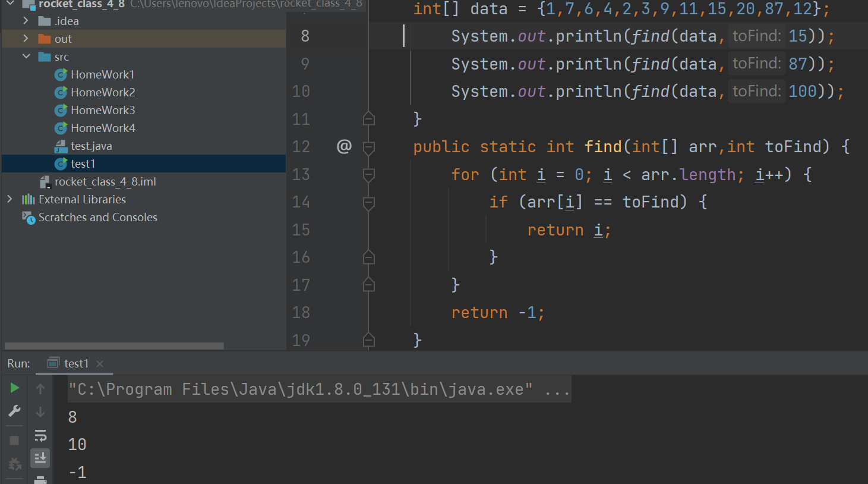Click the .idea folder icon

(44, 21)
